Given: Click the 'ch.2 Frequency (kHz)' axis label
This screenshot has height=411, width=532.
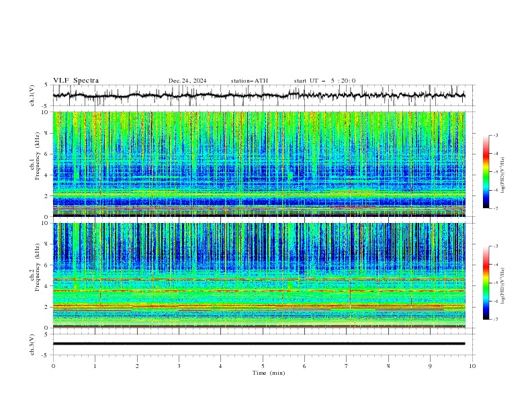Looking at the screenshot, I should (35, 267).
